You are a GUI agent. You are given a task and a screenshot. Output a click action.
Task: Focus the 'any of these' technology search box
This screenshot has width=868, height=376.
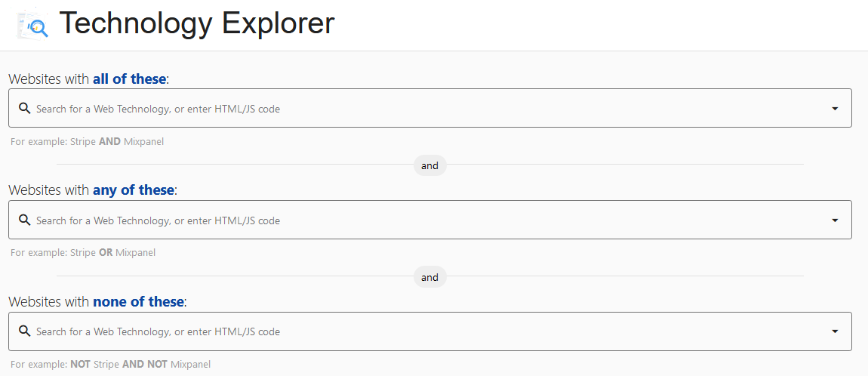click(430, 220)
